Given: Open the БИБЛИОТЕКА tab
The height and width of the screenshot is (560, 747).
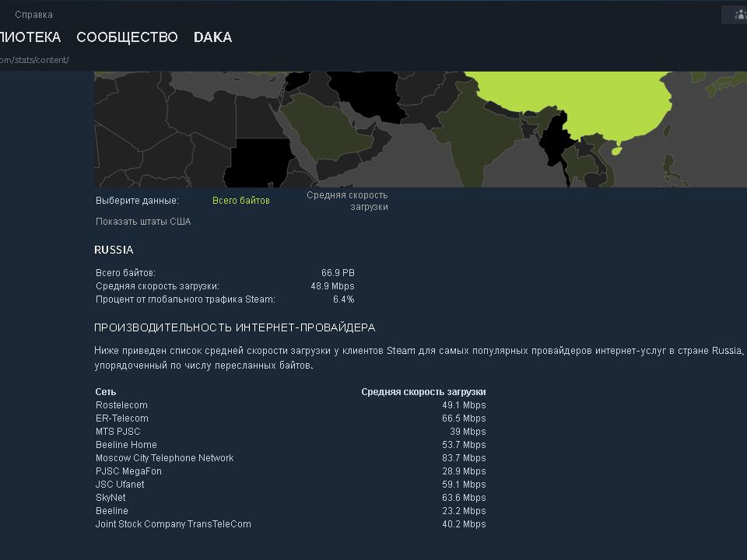Looking at the screenshot, I should [30, 37].
